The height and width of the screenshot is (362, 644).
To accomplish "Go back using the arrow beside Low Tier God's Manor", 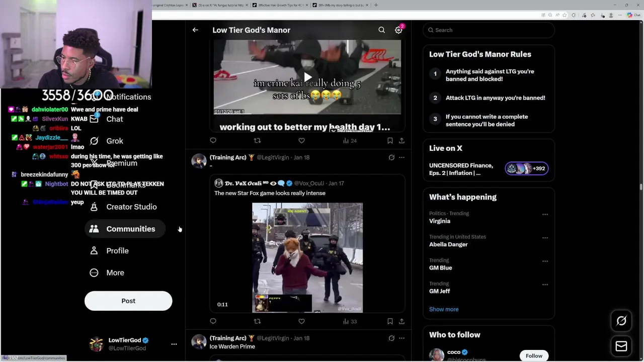I will [x=195, y=30].
